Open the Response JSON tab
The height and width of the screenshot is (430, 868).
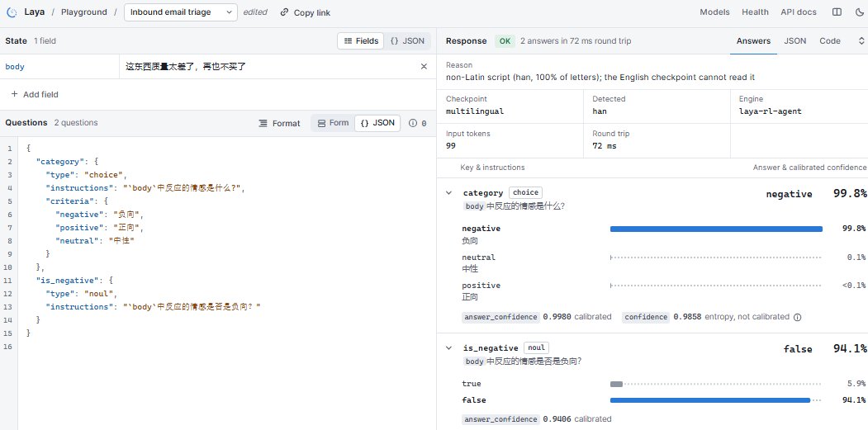[795, 41]
